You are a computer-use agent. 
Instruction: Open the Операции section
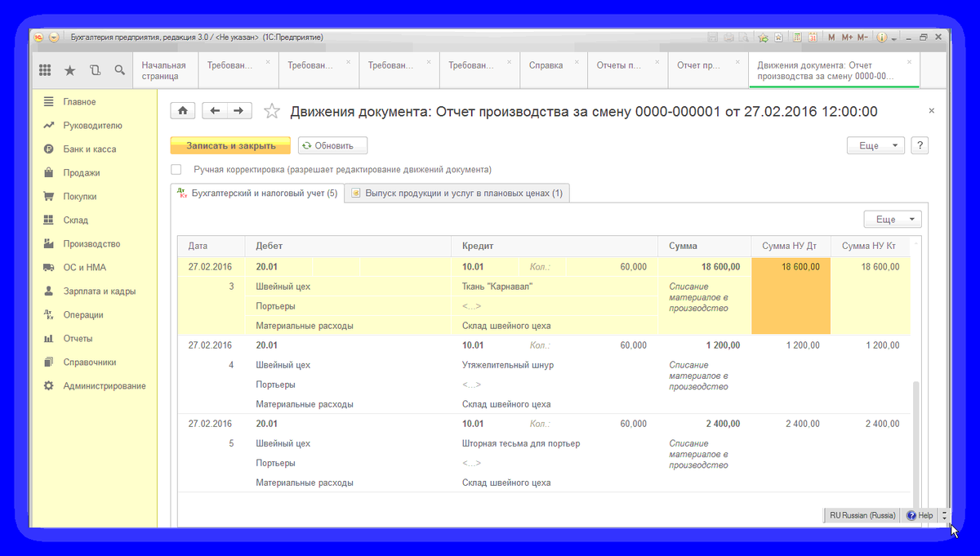tap(82, 315)
